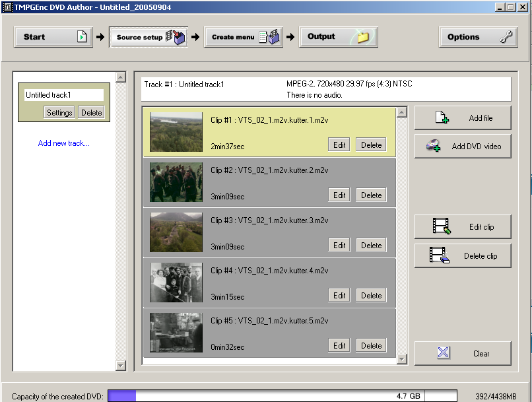Image resolution: width=532 pixels, height=402 pixels.
Task: Select Clip #1 forest thumbnail
Action: tap(176, 132)
